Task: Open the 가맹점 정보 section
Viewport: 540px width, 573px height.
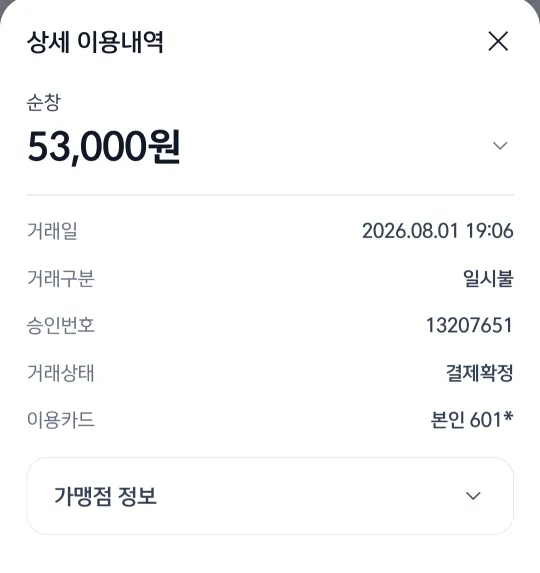Action: point(270,496)
